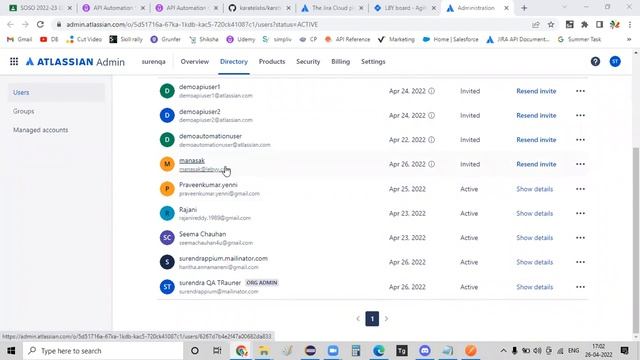Screen dimensions: 640x360
Task: Show details for surendra QA TRauner
Action: (535, 287)
